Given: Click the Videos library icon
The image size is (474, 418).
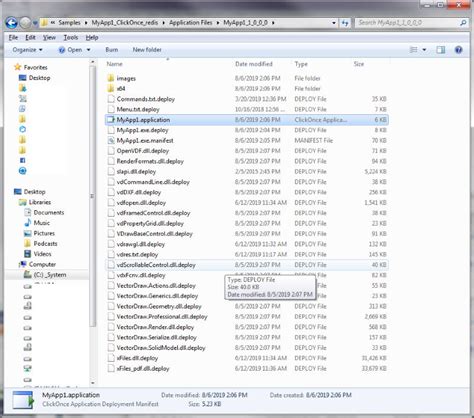Looking at the screenshot, I should 28,254.
